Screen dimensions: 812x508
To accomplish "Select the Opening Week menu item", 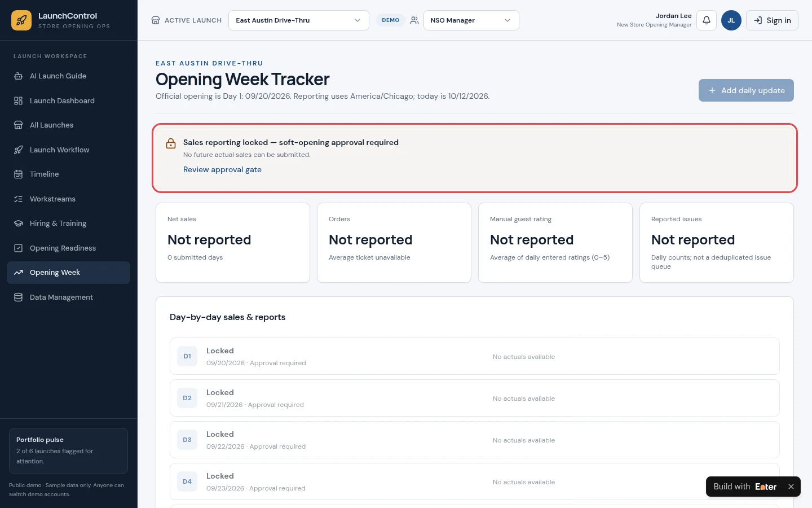I will pos(68,273).
